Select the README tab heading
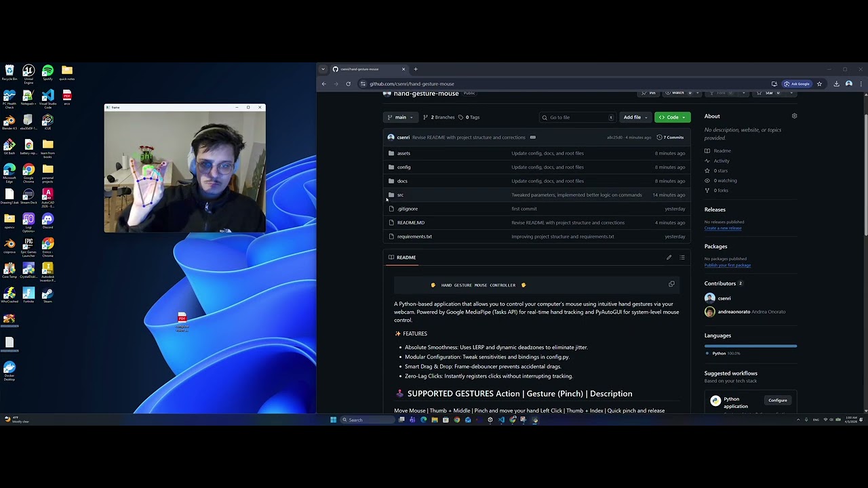The image size is (868, 488). click(x=402, y=258)
